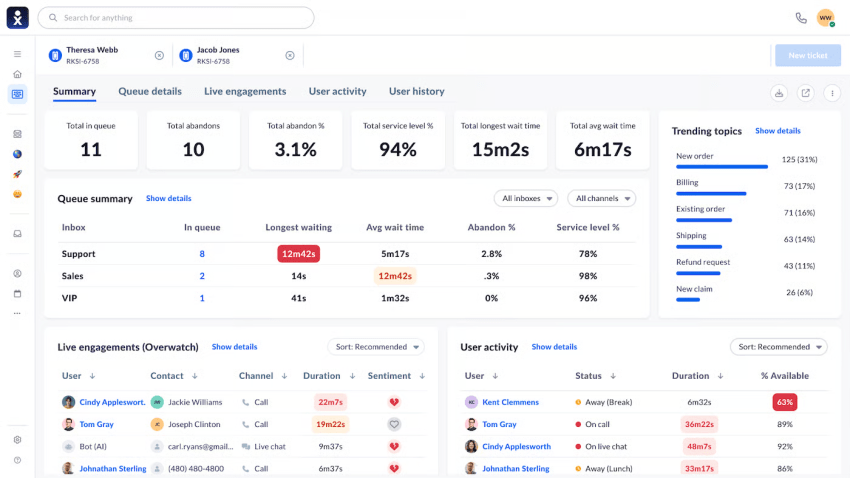
Task: Expand the hamburger menu in the sidebar
Action: 17,54
